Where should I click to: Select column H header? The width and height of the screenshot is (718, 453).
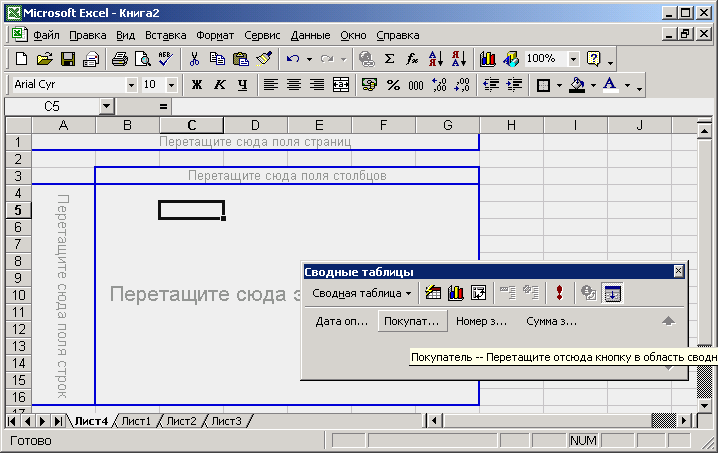[511, 125]
